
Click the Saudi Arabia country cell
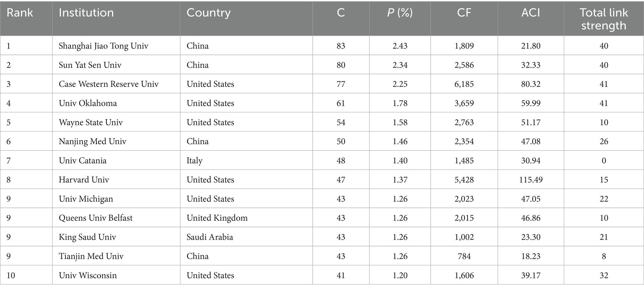tap(210, 237)
